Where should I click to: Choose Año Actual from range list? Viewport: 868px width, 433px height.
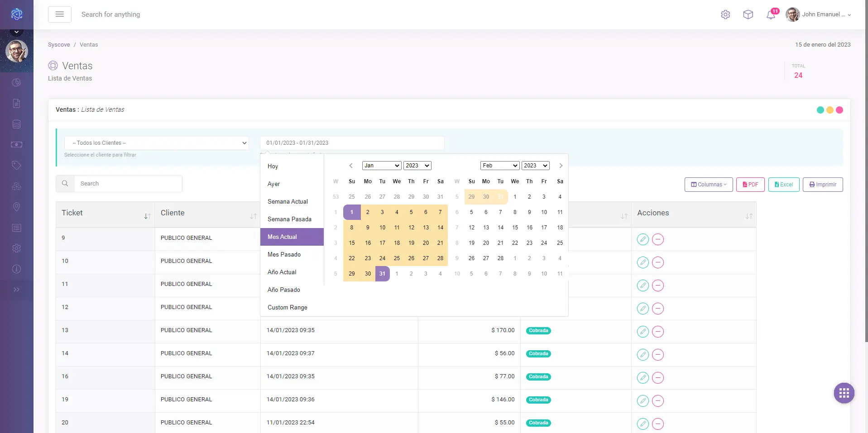click(282, 272)
